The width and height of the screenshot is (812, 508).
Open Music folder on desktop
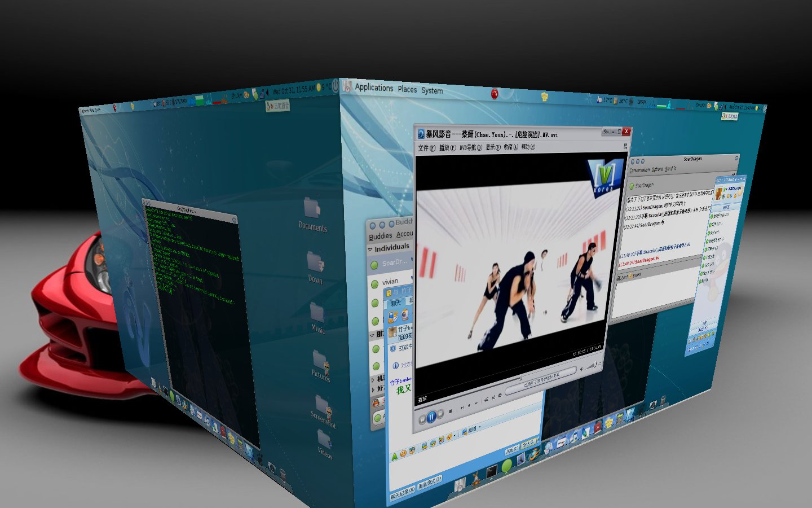(x=317, y=317)
